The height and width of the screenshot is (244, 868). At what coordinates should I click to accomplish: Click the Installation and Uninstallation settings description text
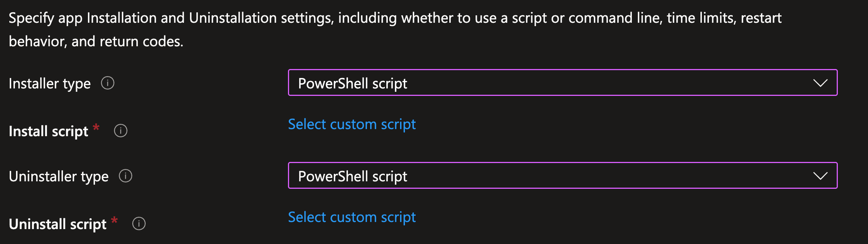(395, 29)
